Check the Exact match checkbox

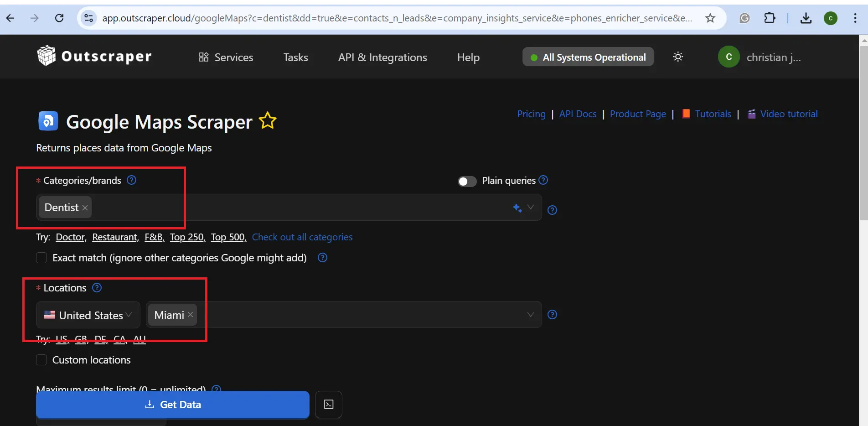point(41,258)
